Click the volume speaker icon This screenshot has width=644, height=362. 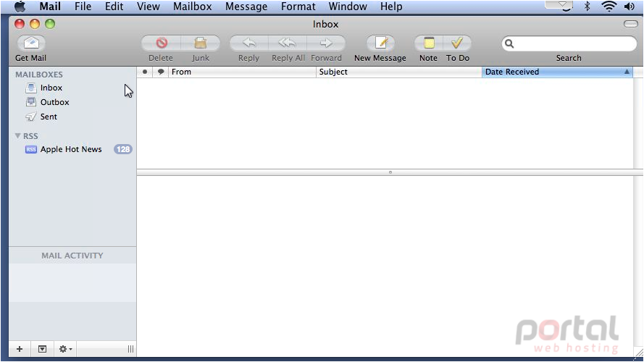point(630,7)
